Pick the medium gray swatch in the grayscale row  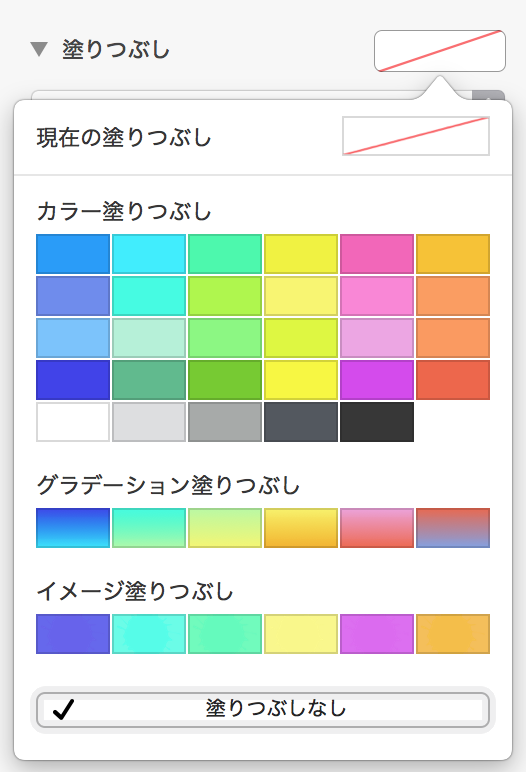pos(225,422)
